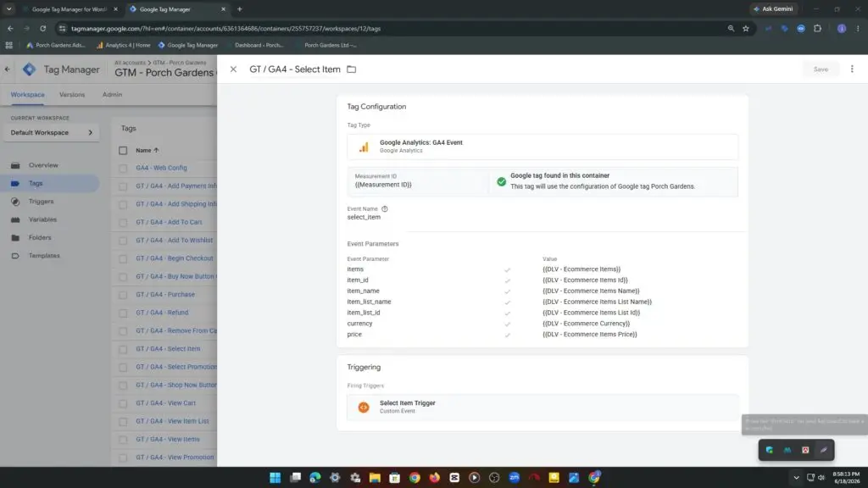Go back in browser history

[10, 28]
